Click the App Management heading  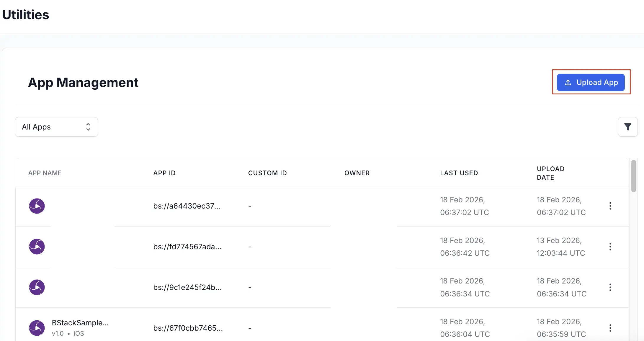83,83
